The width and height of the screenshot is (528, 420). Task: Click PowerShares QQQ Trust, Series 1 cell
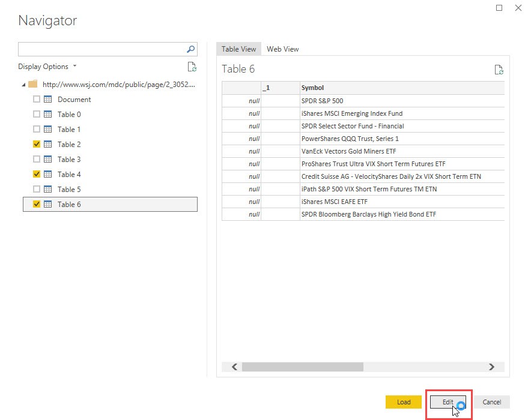coord(402,139)
